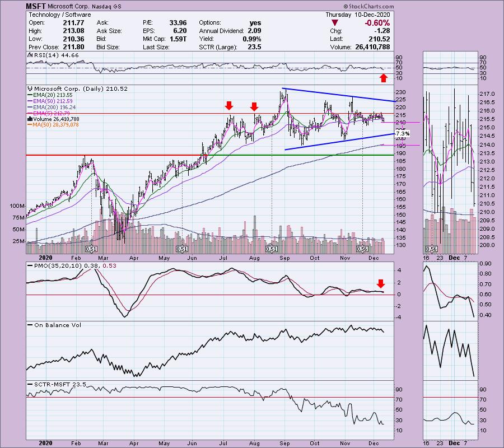Select the Options value 'yes'

tap(255, 23)
